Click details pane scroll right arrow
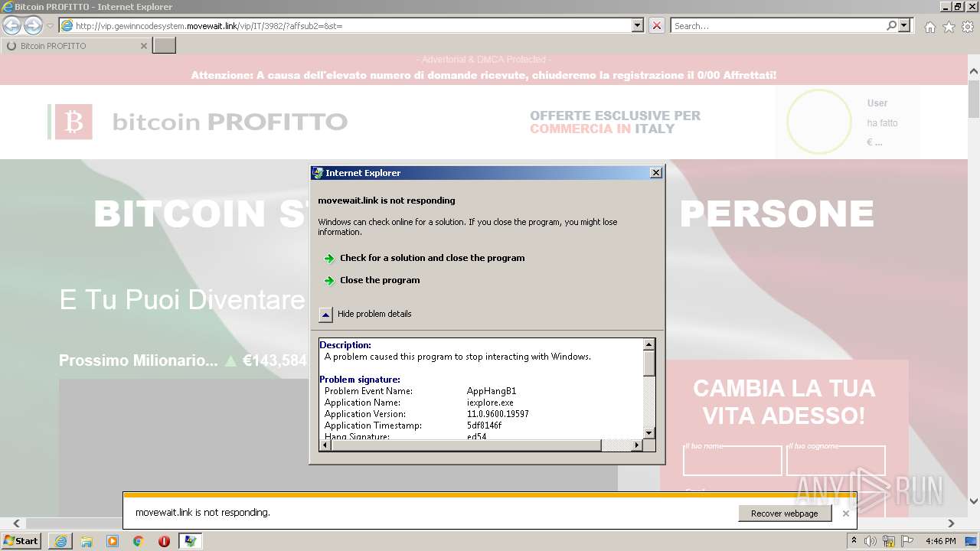Screen dimensions: 980x551 tap(636, 445)
